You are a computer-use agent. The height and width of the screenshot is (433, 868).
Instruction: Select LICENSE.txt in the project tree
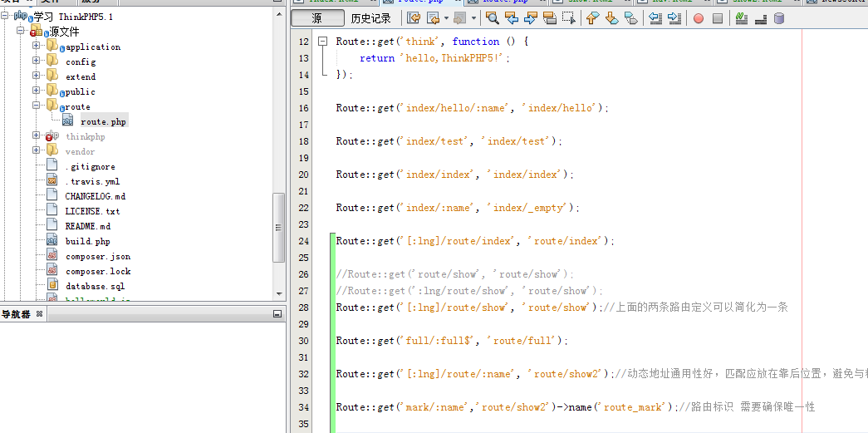[92, 212]
